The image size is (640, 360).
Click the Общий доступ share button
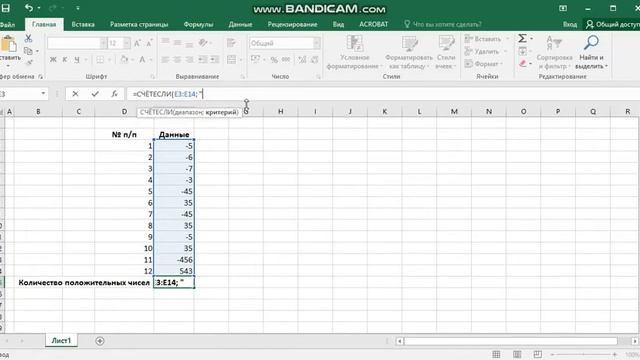(x=613, y=24)
